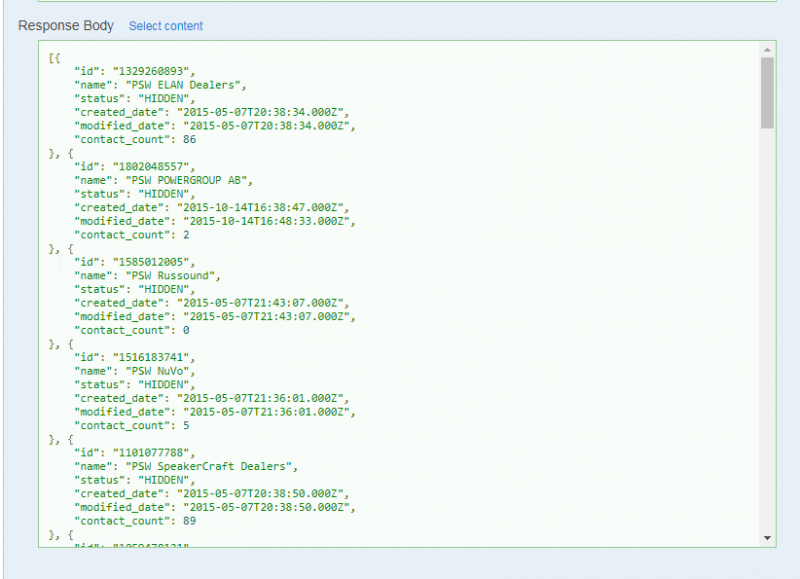Screen dimensions: 800x579
Task: Click the status line under "PSW NuVo"
Action: [135, 385]
